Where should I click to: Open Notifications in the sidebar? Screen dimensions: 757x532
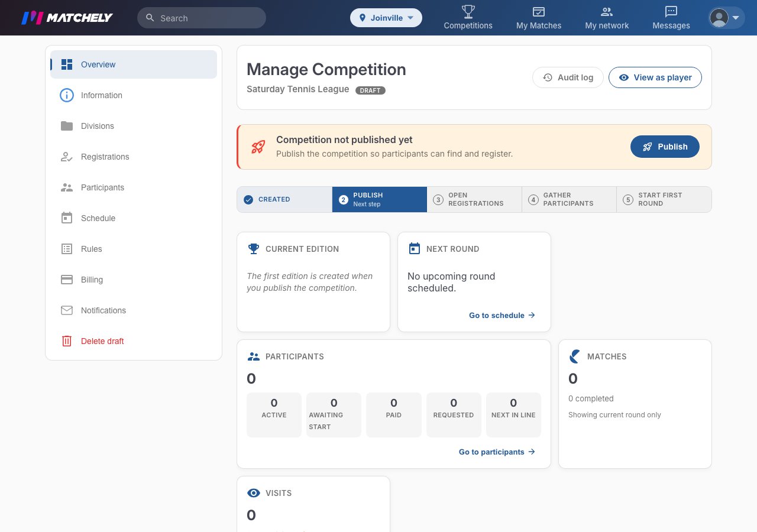(134, 310)
